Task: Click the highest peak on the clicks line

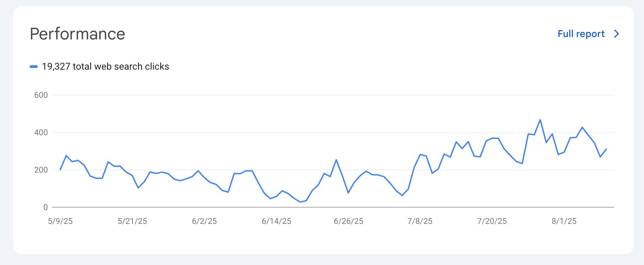Action: pyautogui.click(x=540, y=120)
